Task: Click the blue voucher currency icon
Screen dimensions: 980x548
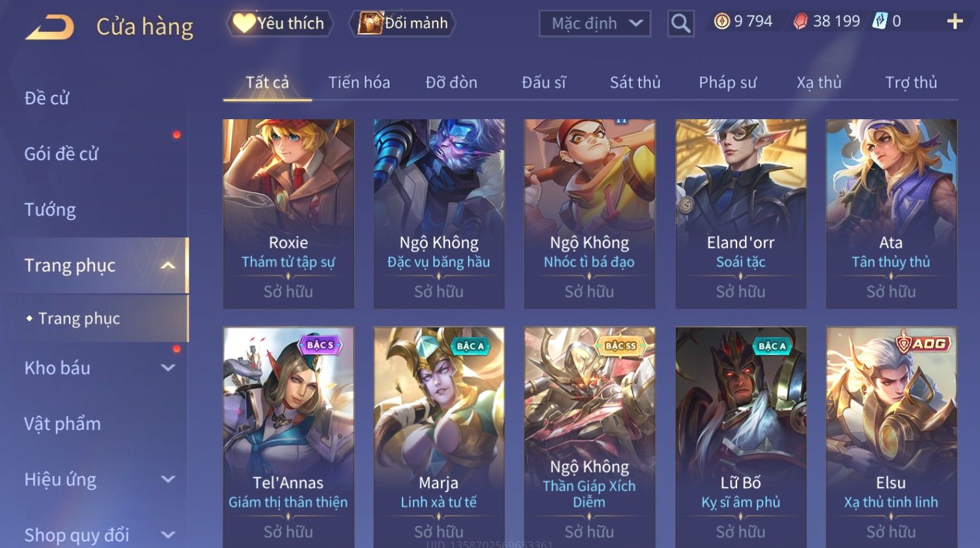Action: [x=880, y=22]
